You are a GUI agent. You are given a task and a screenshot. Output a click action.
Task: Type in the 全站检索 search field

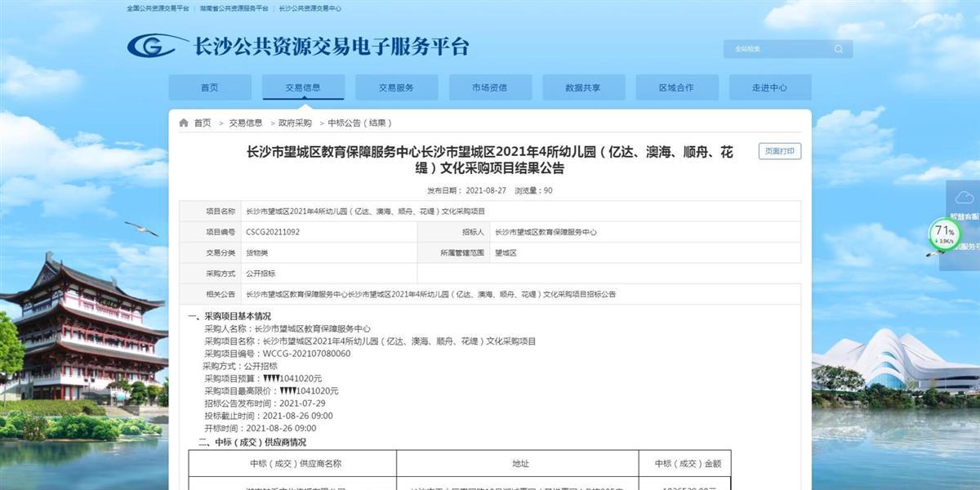[x=776, y=49]
